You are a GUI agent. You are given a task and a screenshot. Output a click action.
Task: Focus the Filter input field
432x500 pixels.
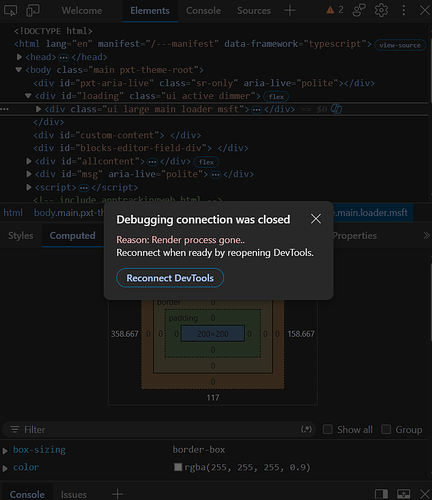coord(160,430)
